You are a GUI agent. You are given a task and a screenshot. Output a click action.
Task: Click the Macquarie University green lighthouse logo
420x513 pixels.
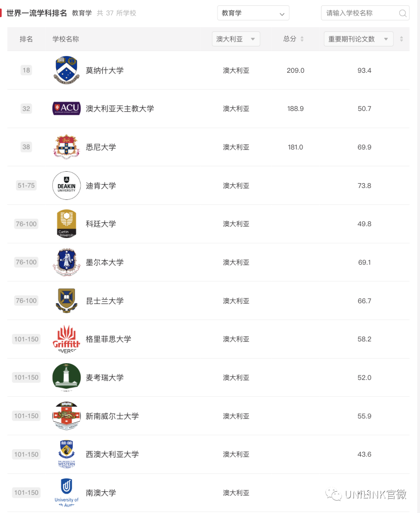[x=66, y=378]
